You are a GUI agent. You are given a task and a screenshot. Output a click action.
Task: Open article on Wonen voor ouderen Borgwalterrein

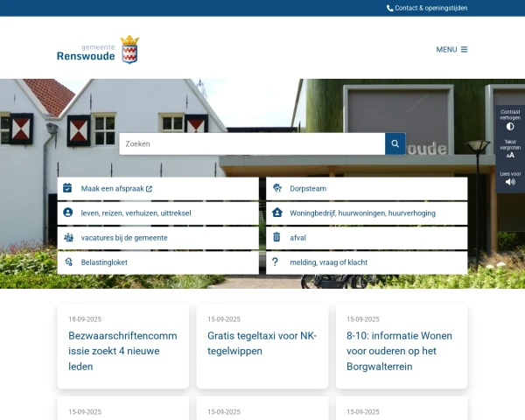tap(401, 351)
